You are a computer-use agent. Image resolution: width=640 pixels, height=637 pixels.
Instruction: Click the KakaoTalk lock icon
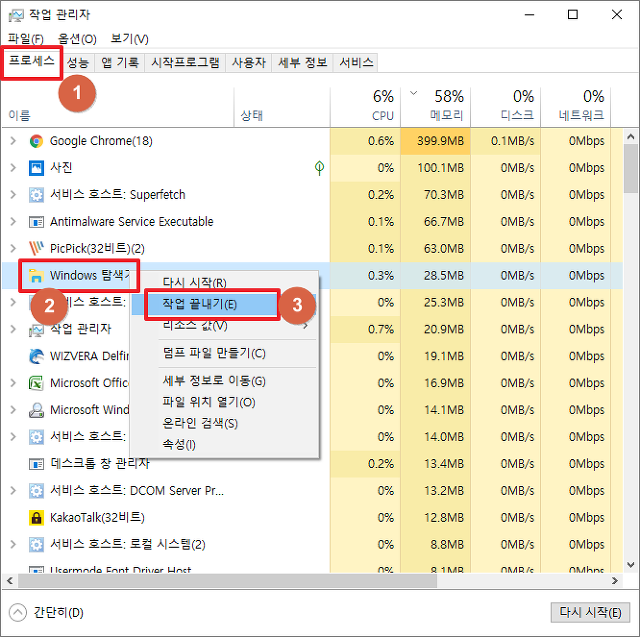click(36, 518)
